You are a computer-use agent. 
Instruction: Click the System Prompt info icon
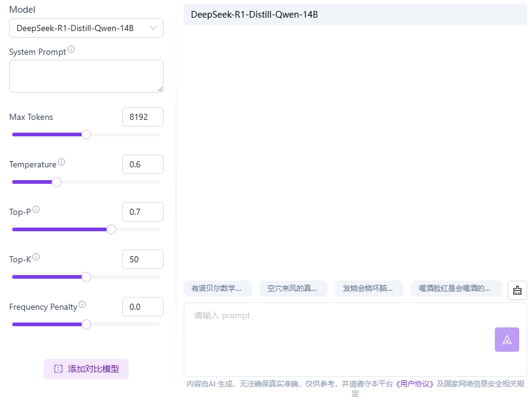71,50
